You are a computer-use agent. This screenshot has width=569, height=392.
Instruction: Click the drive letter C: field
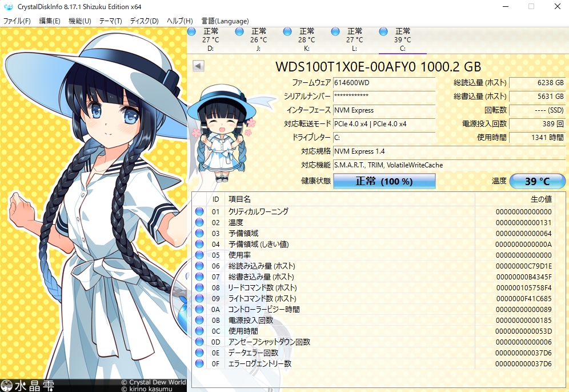pyautogui.click(x=384, y=138)
